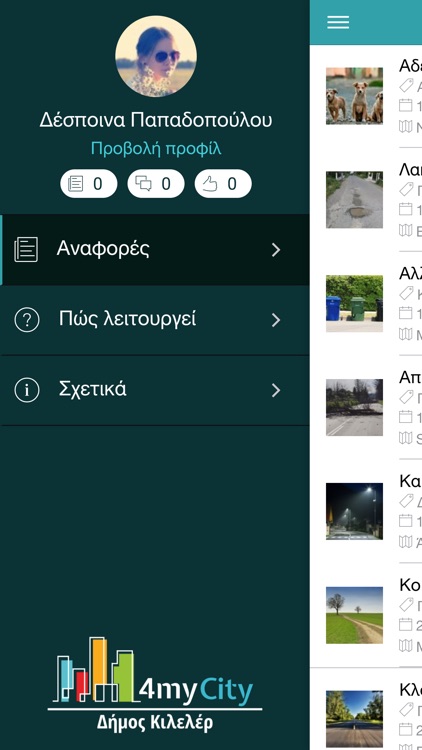Open the tree-lined road thumbnail
The height and width of the screenshot is (750, 422).
point(355,719)
